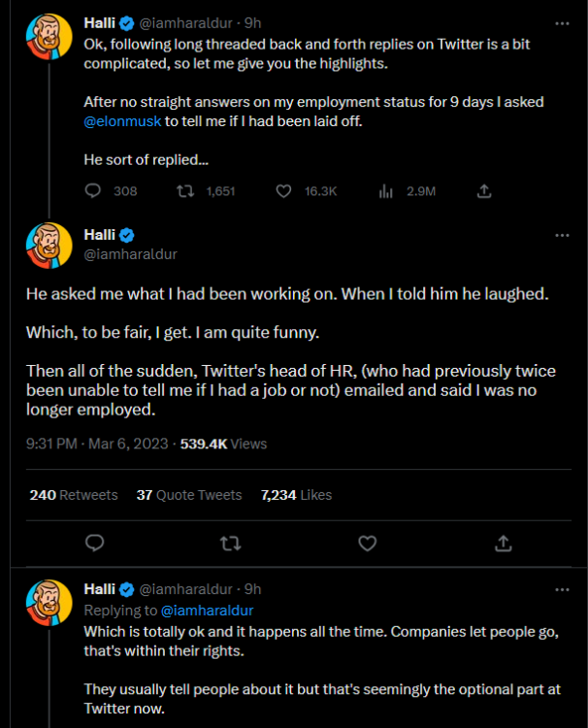Show the 7,234 Likes list
This screenshot has width=588, height=728.
296,495
